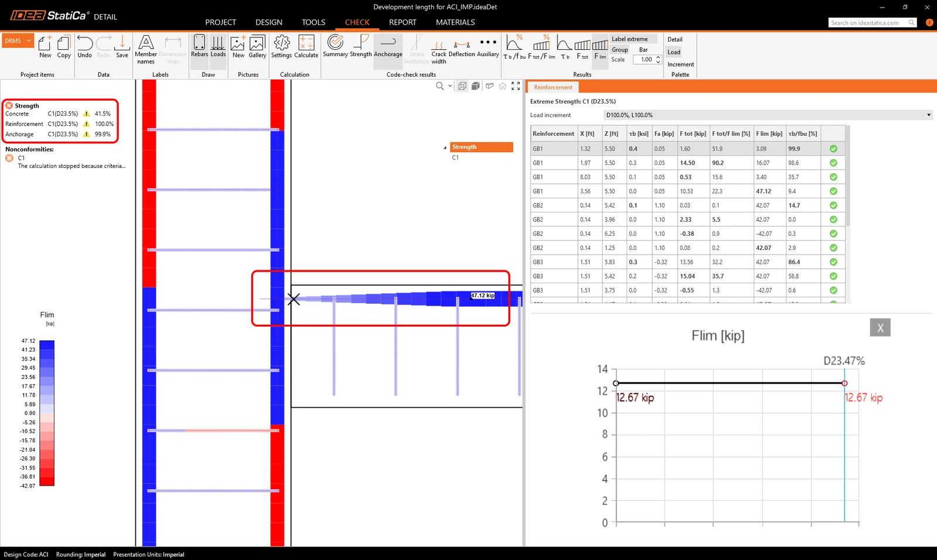Run Calculate
The width and height of the screenshot is (937, 560).
pos(306,47)
